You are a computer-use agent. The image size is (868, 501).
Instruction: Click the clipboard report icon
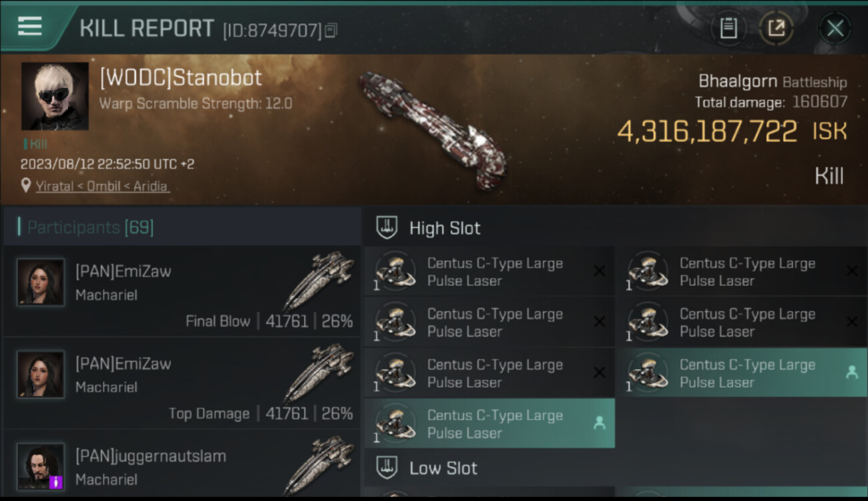point(728,28)
